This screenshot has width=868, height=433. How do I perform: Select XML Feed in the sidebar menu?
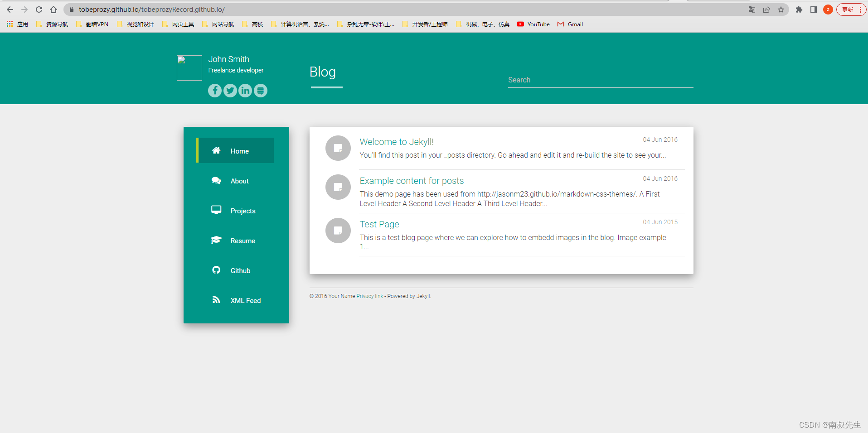pyautogui.click(x=235, y=300)
